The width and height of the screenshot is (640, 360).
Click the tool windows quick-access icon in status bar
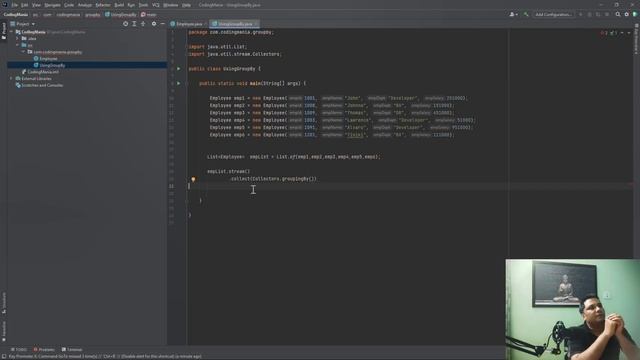pos(4,356)
